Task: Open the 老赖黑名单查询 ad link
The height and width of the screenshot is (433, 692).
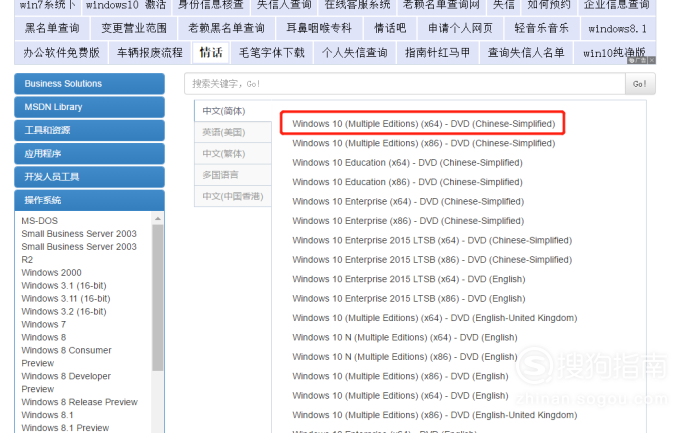Action: 226,29
